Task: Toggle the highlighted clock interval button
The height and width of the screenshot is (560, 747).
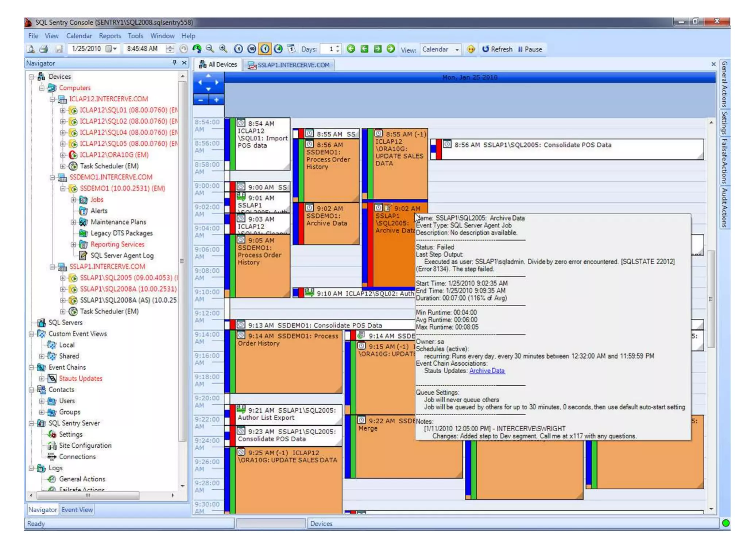Action: 265,49
